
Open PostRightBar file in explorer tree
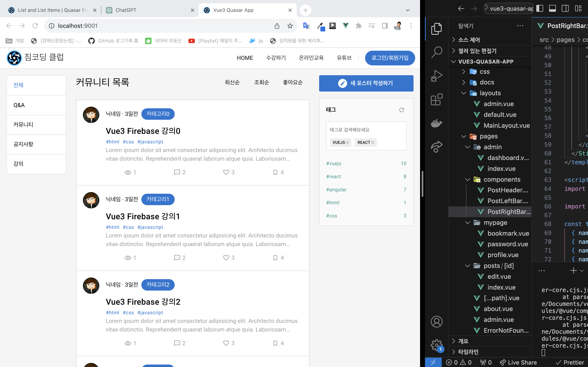(x=490, y=212)
